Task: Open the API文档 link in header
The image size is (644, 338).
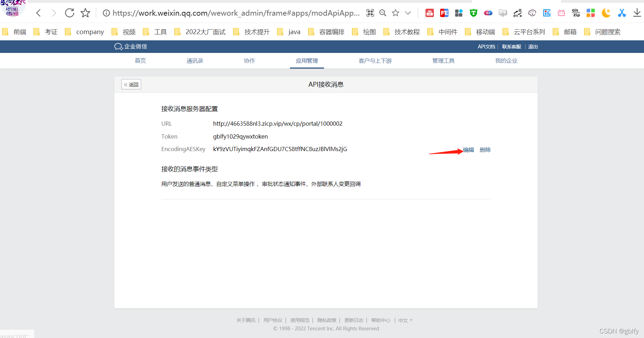Action: (x=486, y=47)
